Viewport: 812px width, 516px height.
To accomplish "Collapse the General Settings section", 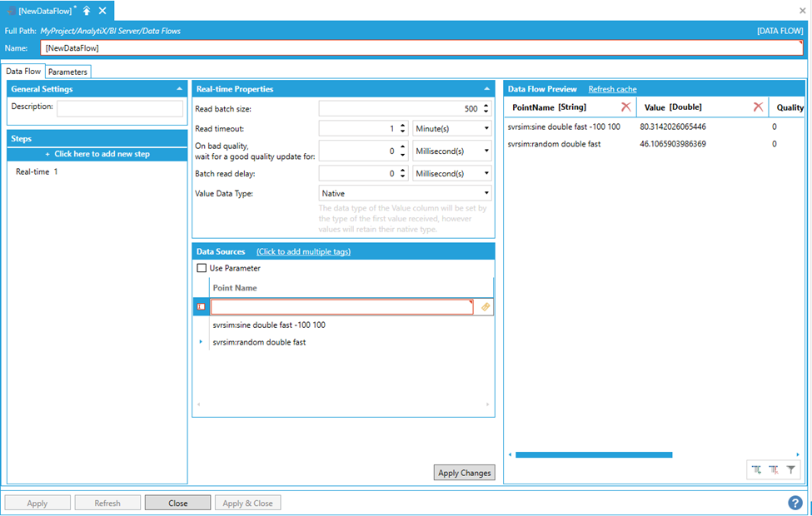I will pos(180,89).
